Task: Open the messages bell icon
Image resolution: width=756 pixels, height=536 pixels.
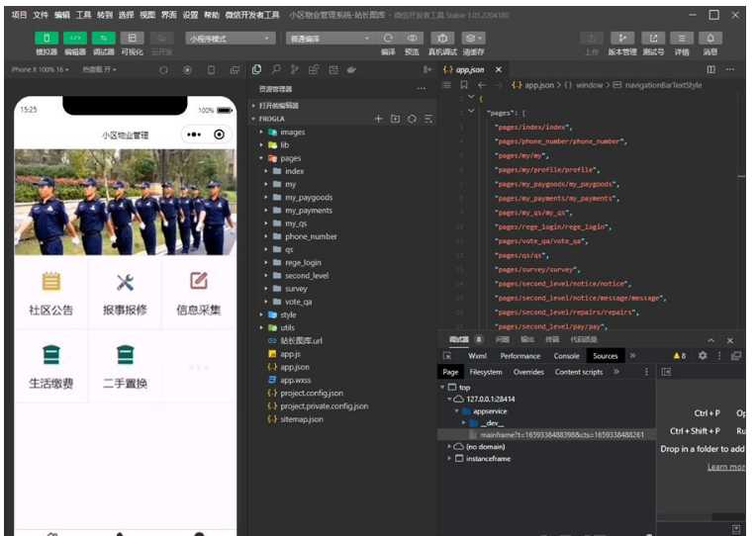Action: pyautogui.click(x=710, y=39)
